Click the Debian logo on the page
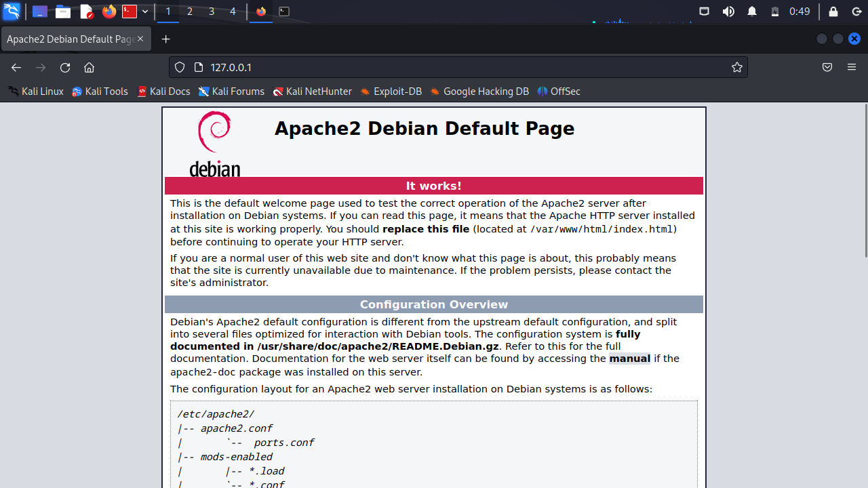868x488 pixels. coord(215,144)
